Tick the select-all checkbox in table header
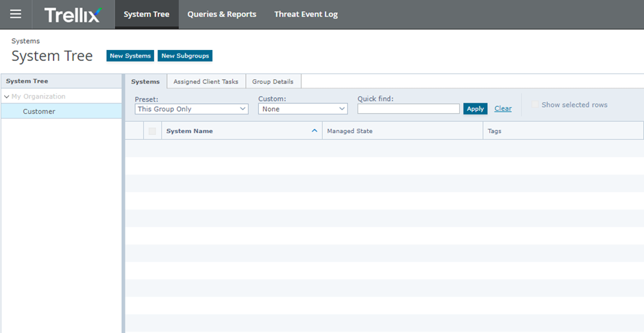The height and width of the screenshot is (333, 644). click(x=152, y=131)
